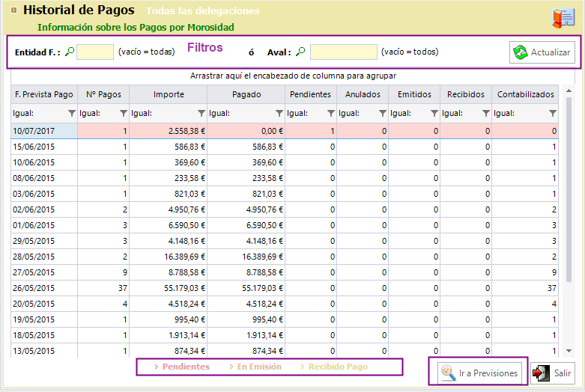
Task: Sort by Contabilizados column header
Action: point(525,94)
